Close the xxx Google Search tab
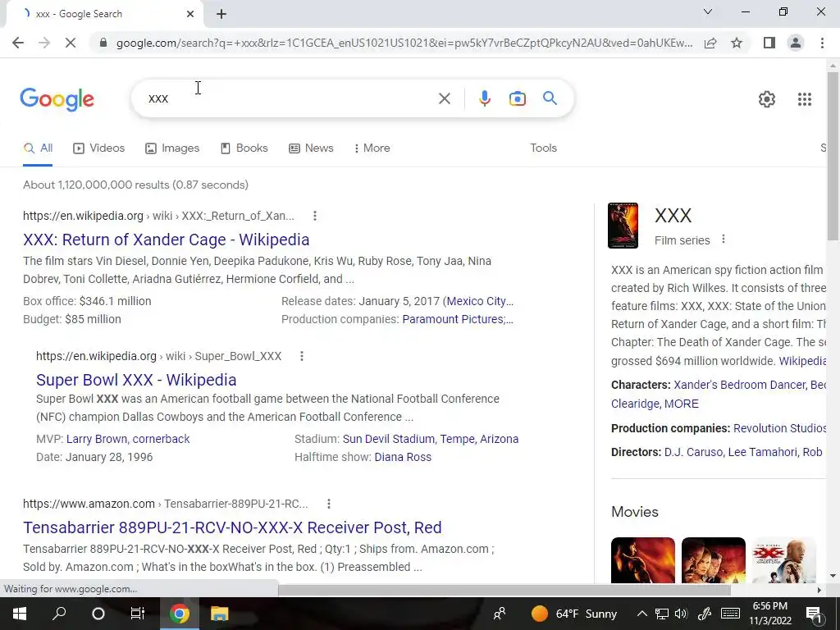 (x=190, y=14)
